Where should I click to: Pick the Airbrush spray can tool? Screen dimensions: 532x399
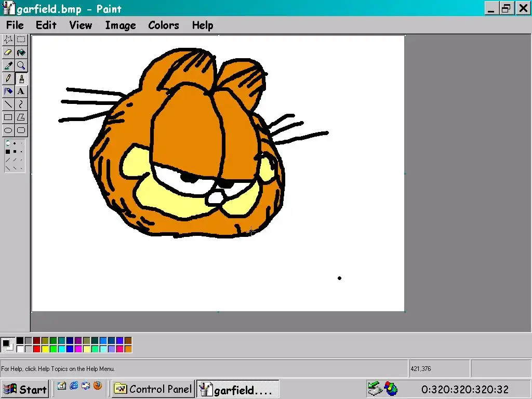point(8,91)
